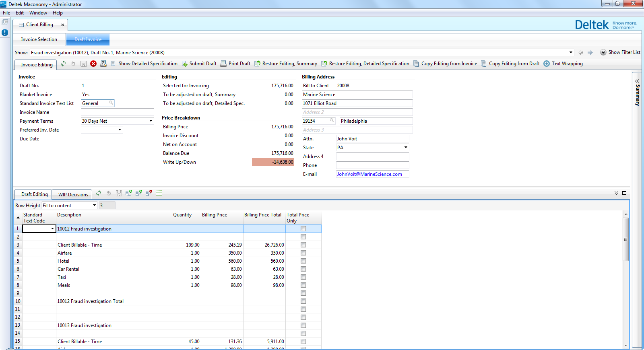Click the JohnVoit@MarineScience.com email link
The image size is (644, 350).
pos(369,174)
